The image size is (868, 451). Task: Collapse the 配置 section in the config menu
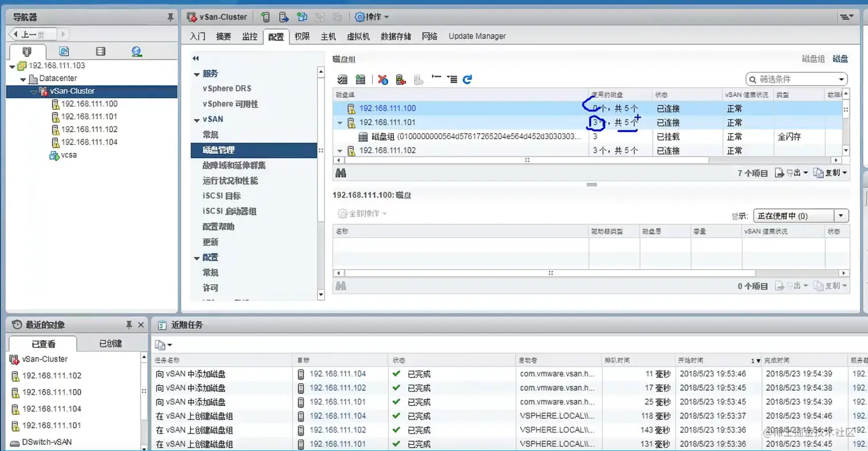[x=197, y=258]
